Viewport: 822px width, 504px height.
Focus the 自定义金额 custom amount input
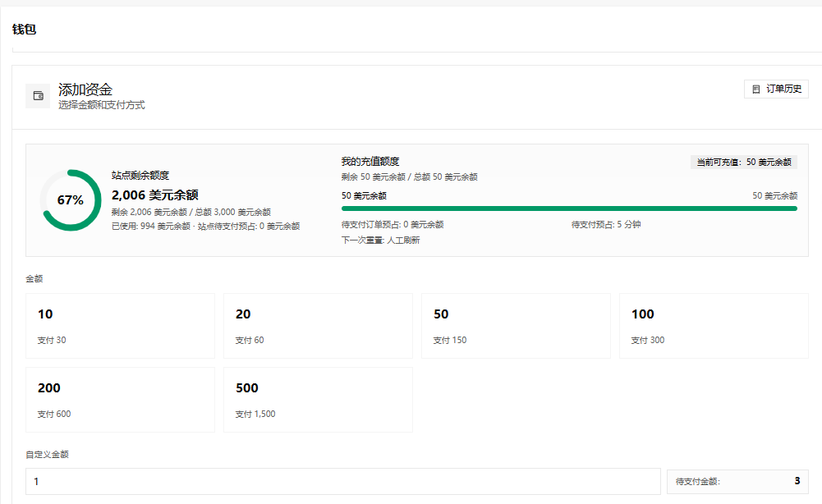[x=343, y=482]
